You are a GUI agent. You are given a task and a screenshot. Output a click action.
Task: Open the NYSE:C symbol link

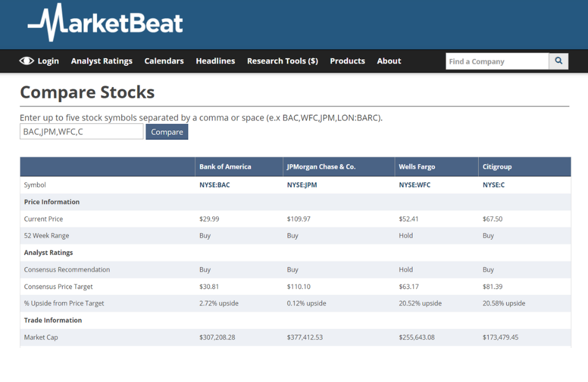493,185
